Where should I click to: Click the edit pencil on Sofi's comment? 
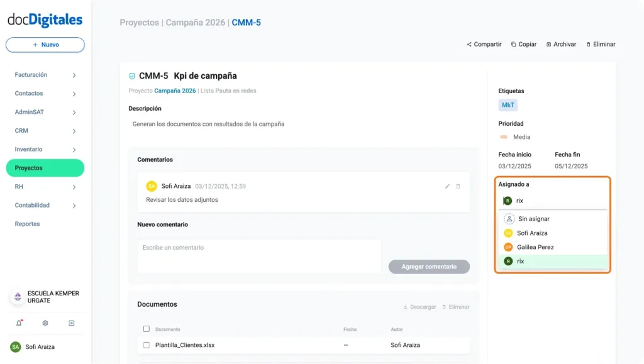pyautogui.click(x=447, y=187)
